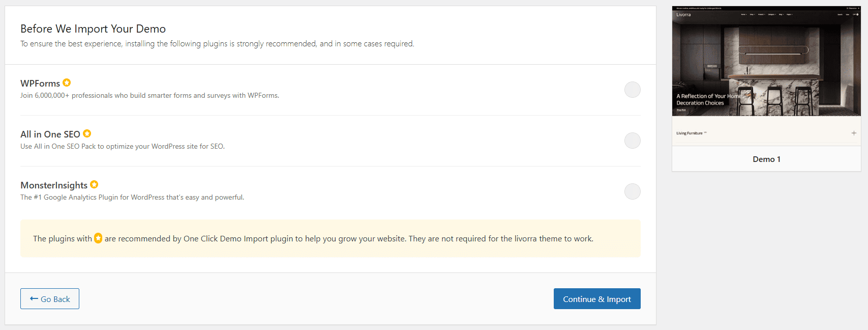Viewport: 868px width, 330px height.
Task: Click the 'To ensure the best experience' subtitle
Action: [217, 44]
